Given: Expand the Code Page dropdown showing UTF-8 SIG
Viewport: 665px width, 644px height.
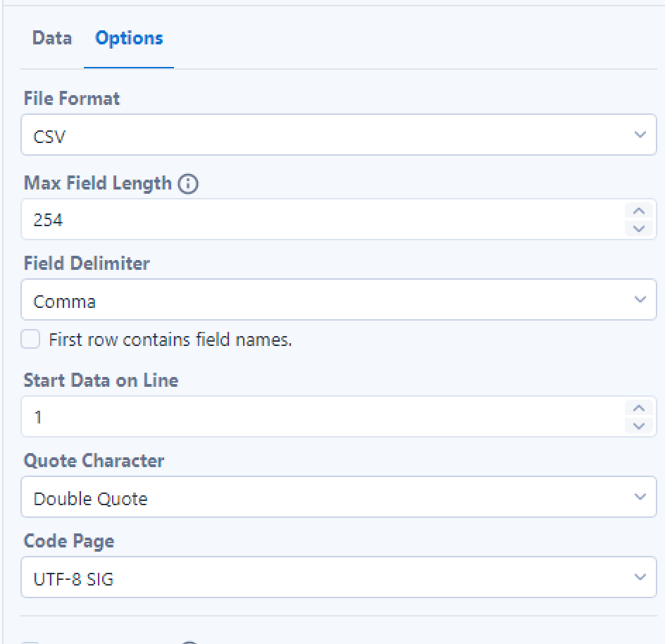Looking at the screenshot, I should click(338, 578).
